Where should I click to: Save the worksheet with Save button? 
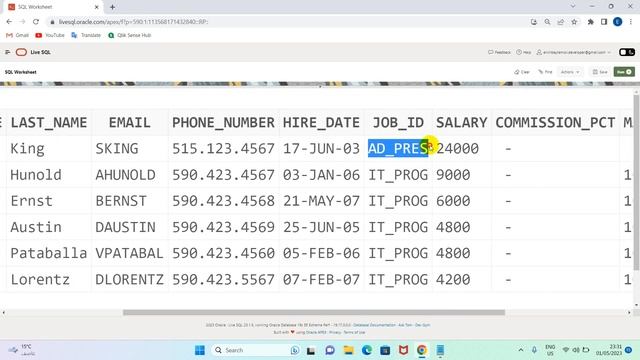tap(600, 72)
